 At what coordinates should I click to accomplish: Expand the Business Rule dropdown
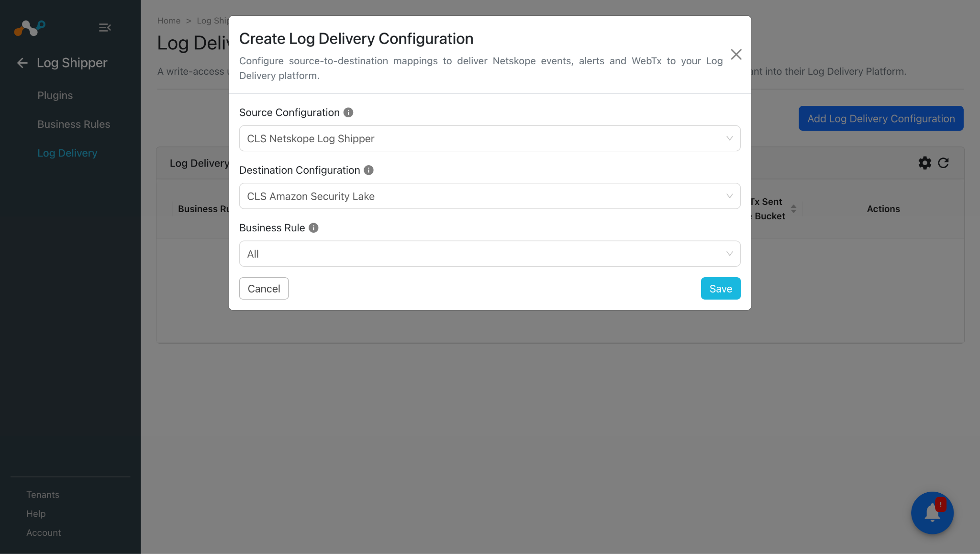pyautogui.click(x=490, y=254)
